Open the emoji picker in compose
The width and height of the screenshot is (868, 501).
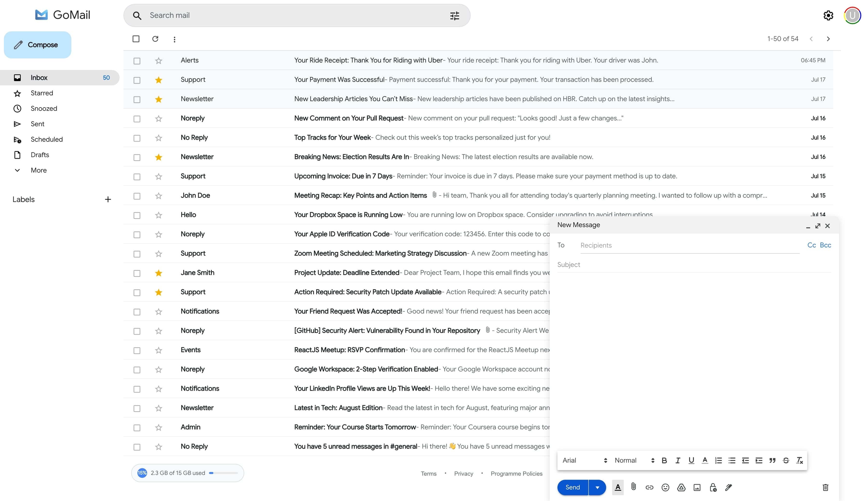coord(665,487)
